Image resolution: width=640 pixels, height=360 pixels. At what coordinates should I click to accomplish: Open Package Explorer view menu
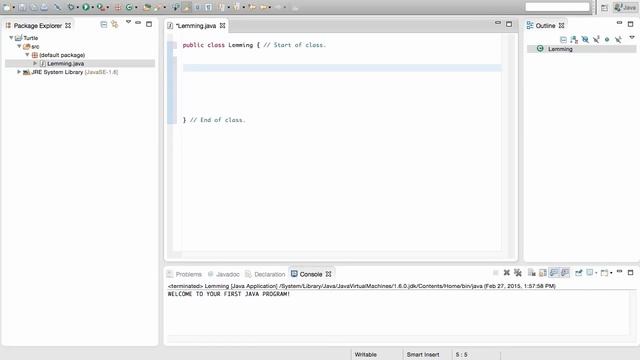[x=128, y=22]
